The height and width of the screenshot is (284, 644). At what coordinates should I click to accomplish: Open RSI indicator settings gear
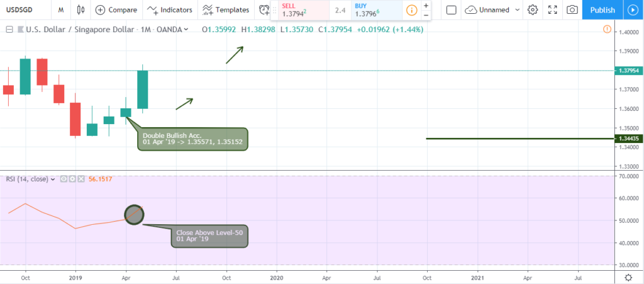[x=72, y=179]
